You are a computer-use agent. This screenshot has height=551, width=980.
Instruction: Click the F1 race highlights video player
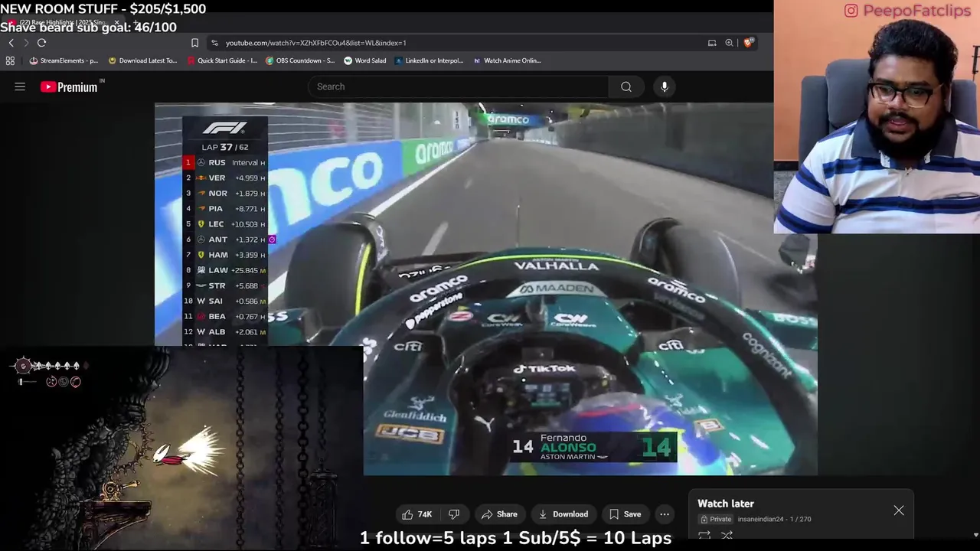click(x=486, y=289)
